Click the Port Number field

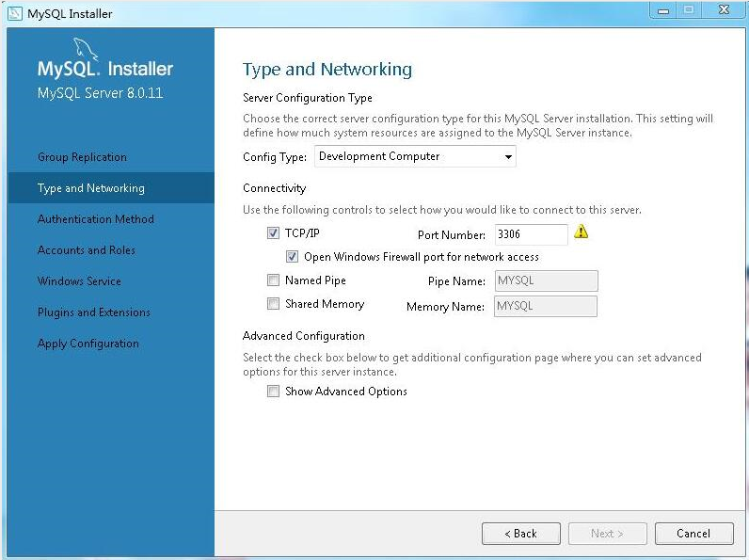(532, 234)
